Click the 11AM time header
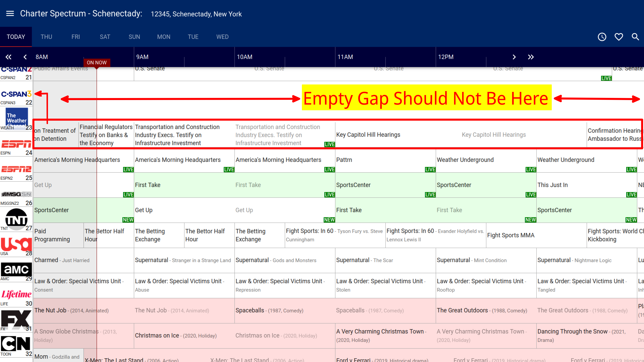Viewport: 644px width, 362px height. coord(345,57)
